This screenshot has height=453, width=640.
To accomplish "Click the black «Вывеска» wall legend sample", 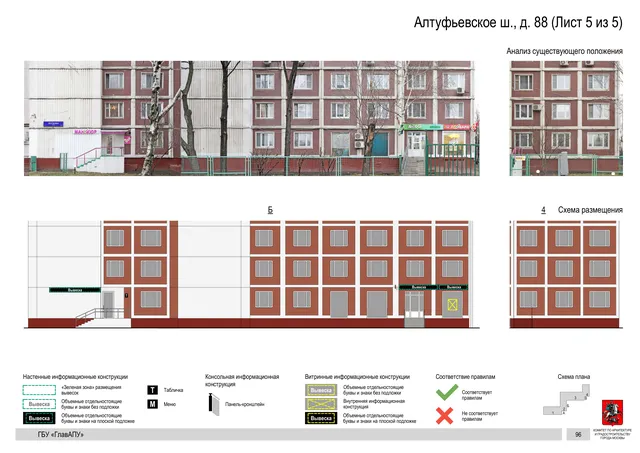I will (x=39, y=418).
